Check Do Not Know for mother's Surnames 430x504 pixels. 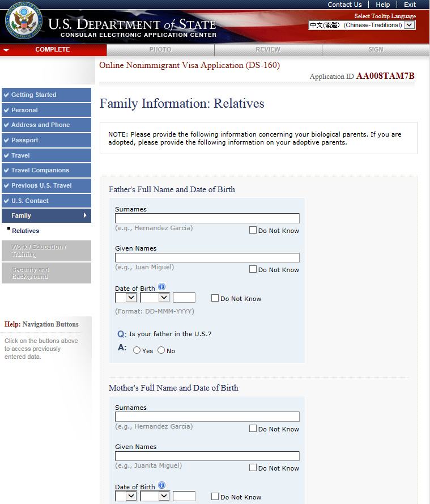pyautogui.click(x=253, y=429)
